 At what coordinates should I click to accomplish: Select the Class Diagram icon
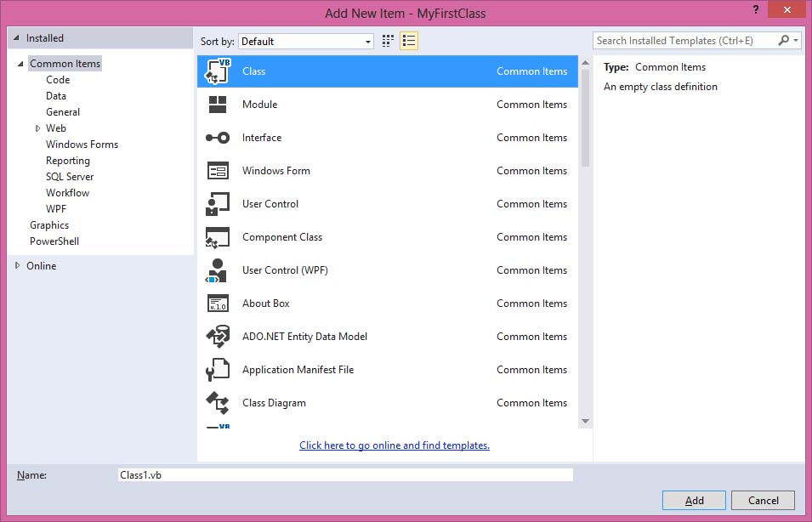(x=218, y=403)
